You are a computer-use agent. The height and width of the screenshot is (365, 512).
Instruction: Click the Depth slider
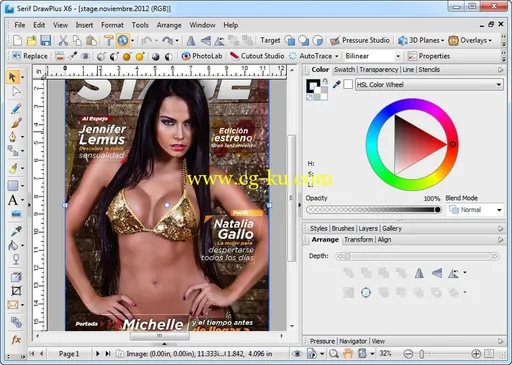(417, 256)
